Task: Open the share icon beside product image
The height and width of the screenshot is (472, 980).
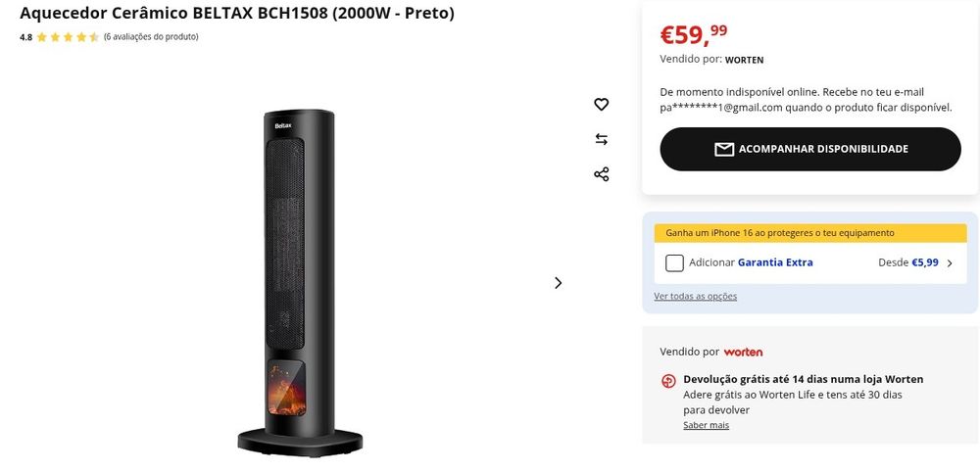Action: pos(602,174)
